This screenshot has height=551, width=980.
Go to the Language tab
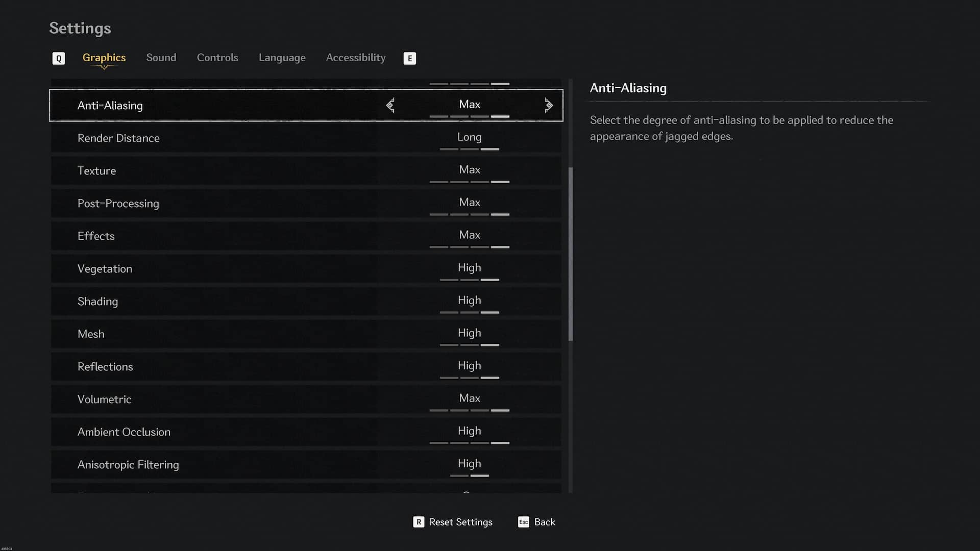click(282, 58)
